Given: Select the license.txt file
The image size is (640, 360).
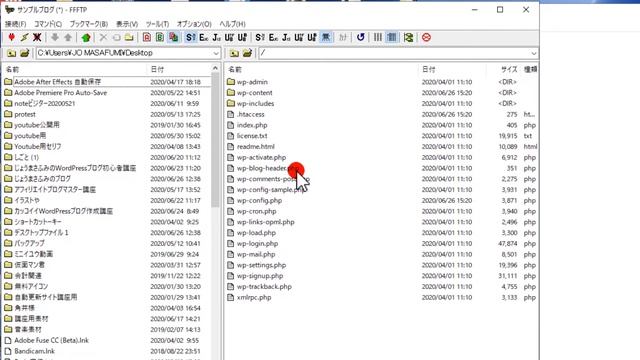Looking at the screenshot, I should click(252, 136).
